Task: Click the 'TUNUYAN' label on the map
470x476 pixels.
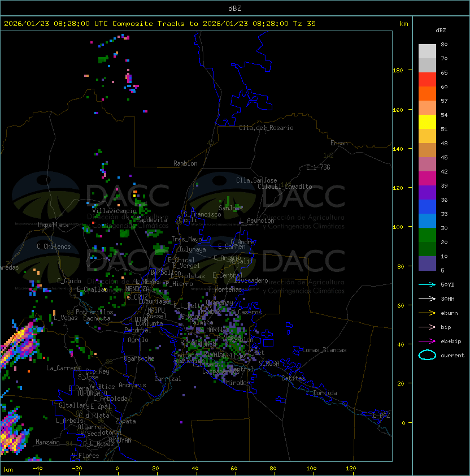Action: point(120,440)
